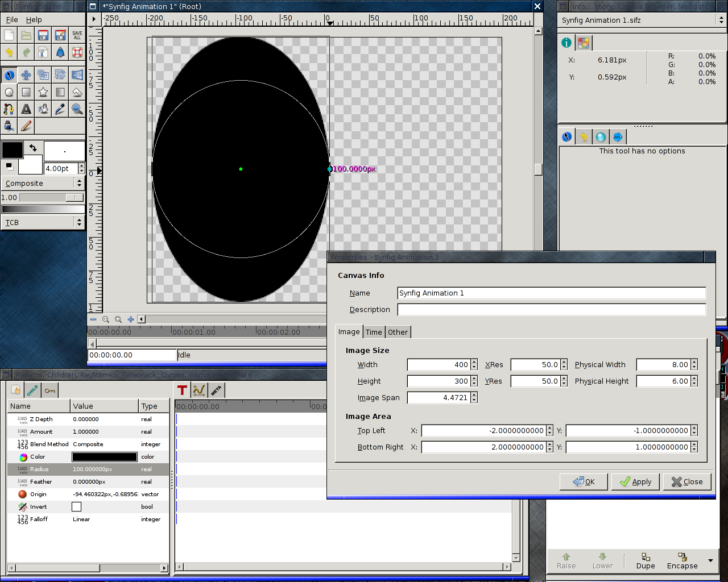Click the black Color parameter swatch
Screen dimensions: 728x582
click(x=105, y=457)
